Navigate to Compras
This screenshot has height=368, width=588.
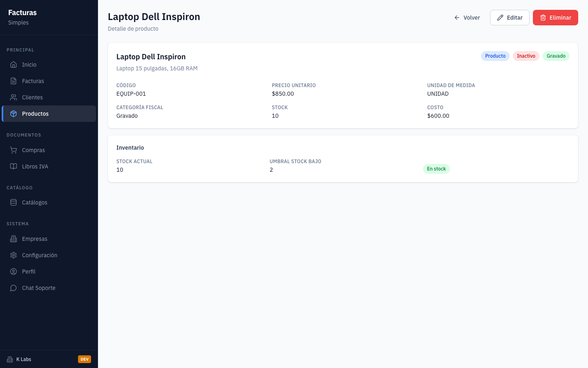coord(49,150)
